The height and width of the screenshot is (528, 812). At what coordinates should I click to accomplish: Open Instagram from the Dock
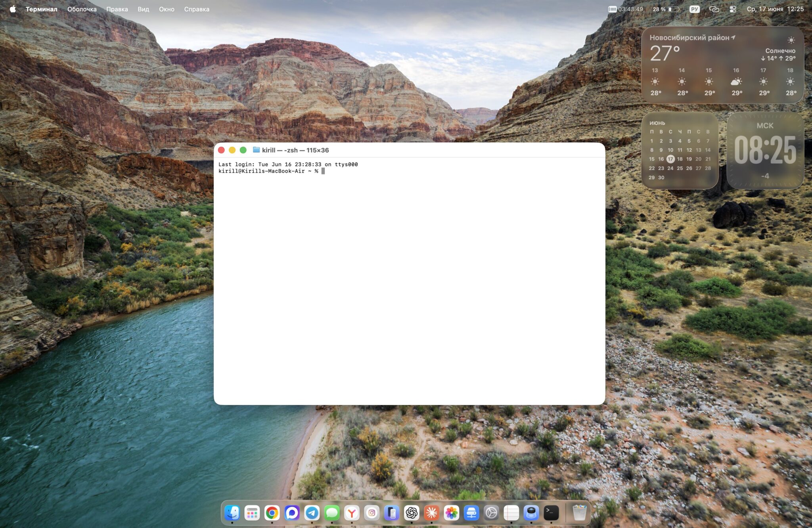(x=372, y=513)
